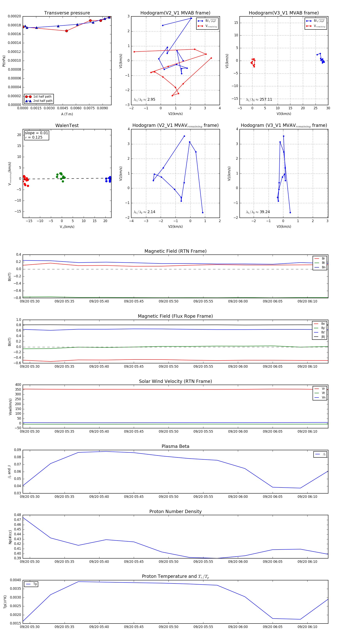Click "V2(km/s)" label under V2_V1 MVAB hodogram
Viewport: 351px width, 644px height.
click(175, 114)
